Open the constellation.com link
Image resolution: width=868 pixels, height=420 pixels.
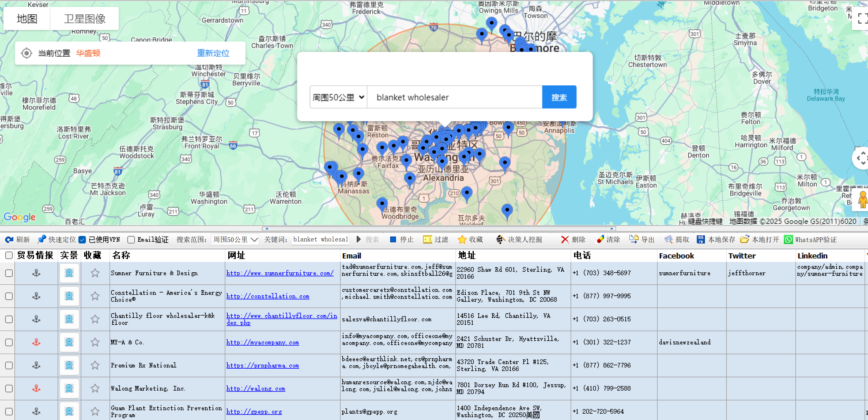(267, 296)
